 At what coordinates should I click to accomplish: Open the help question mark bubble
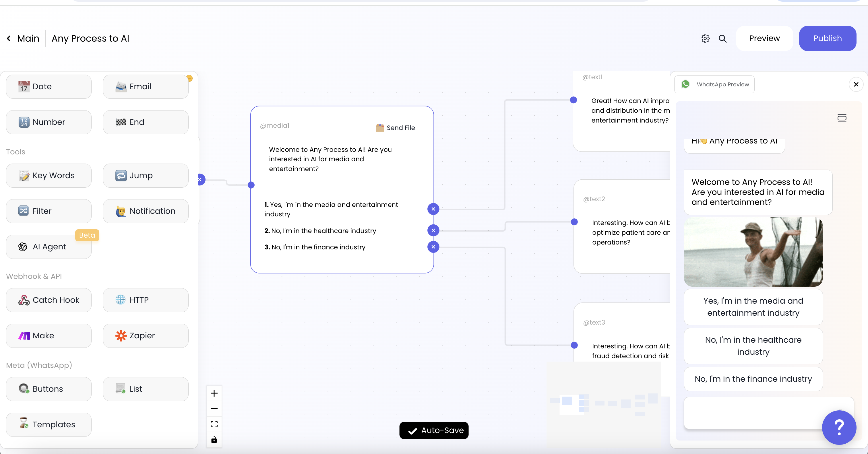[839, 427]
